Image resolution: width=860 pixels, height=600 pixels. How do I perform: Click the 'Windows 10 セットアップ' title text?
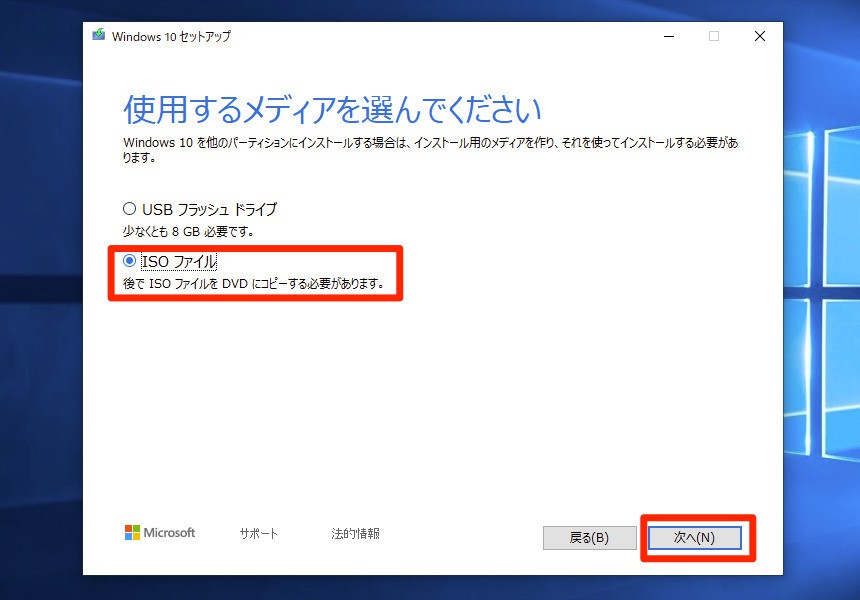171,36
